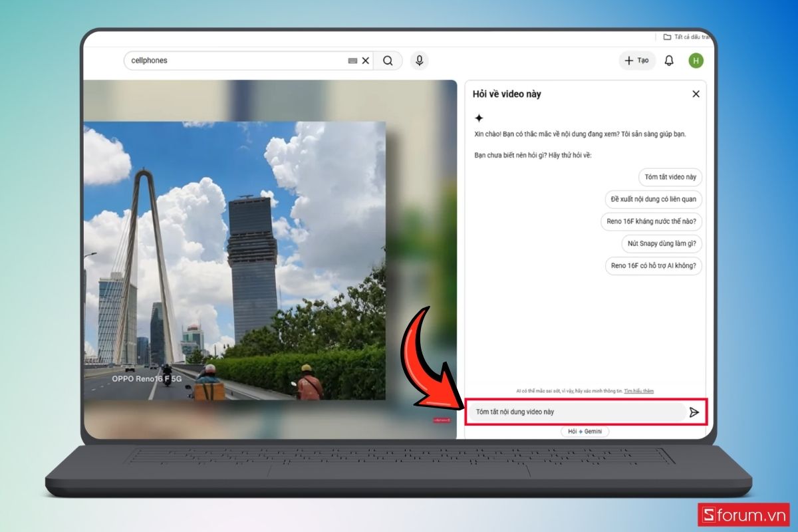The image size is (798, 532).
Task: Choose 'Reno 16F kháng nước thế nào?' suggestion
Action: (651, 221)
